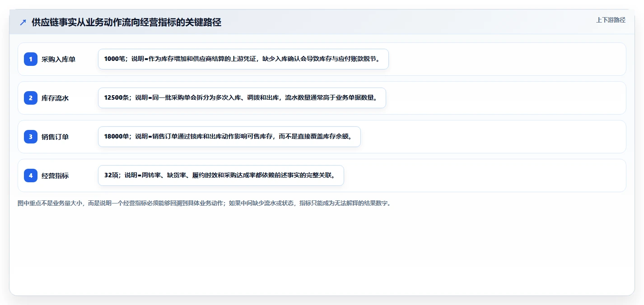Click the 采购入库单 step label

58,59
